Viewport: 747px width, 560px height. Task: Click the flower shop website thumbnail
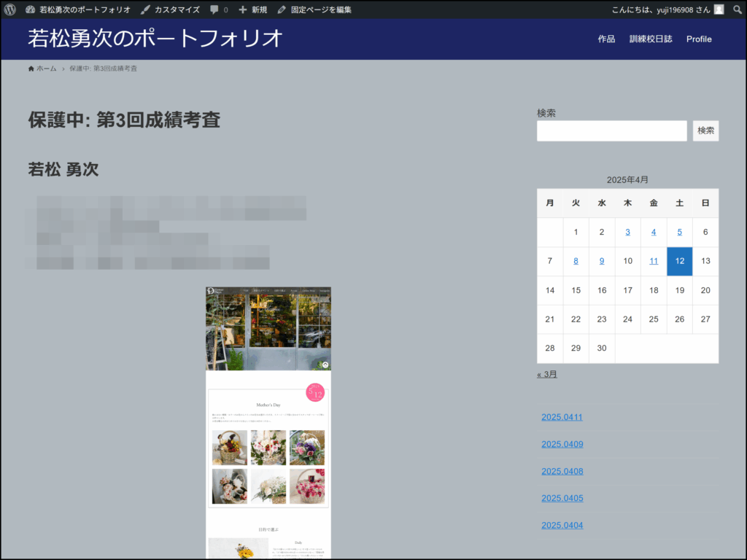pos(268,423)
